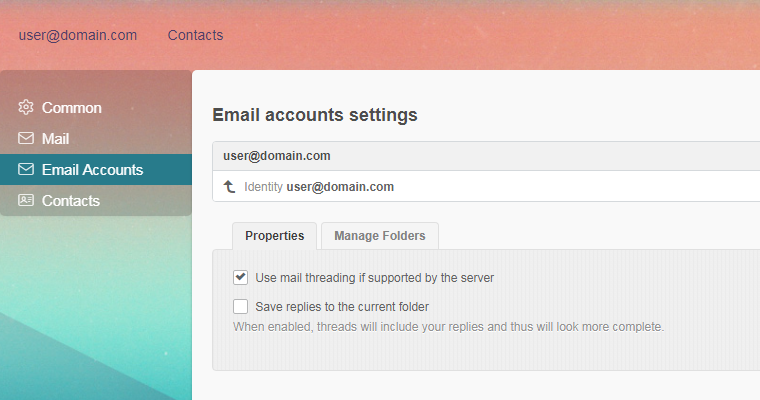Disable the mail threading checkbox

tap(240, 277)
